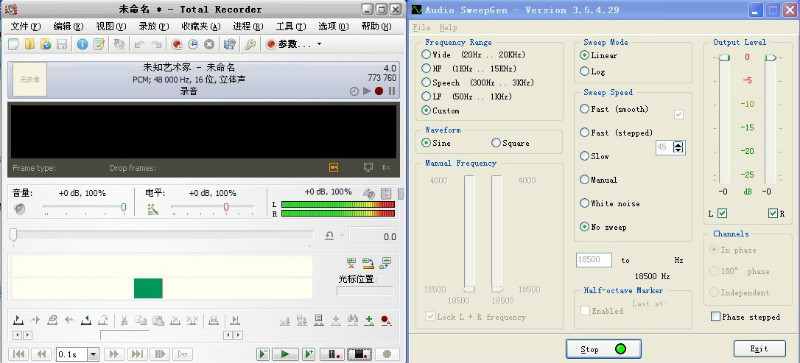Click the dark red record dot in info panel
Screen dimensions: 800x363
[x=379, y=91]
